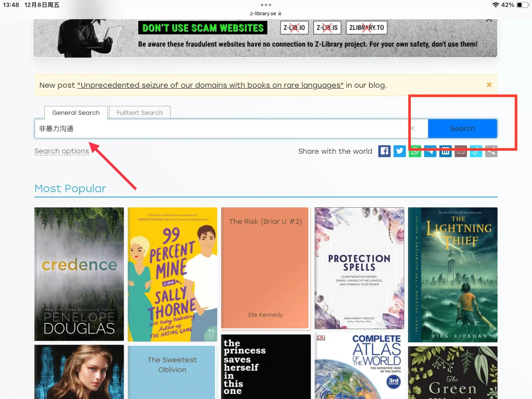Screen dimensions: 532x399
Task: Tap the battery indicator in status bar
Action: pos(522,5)
